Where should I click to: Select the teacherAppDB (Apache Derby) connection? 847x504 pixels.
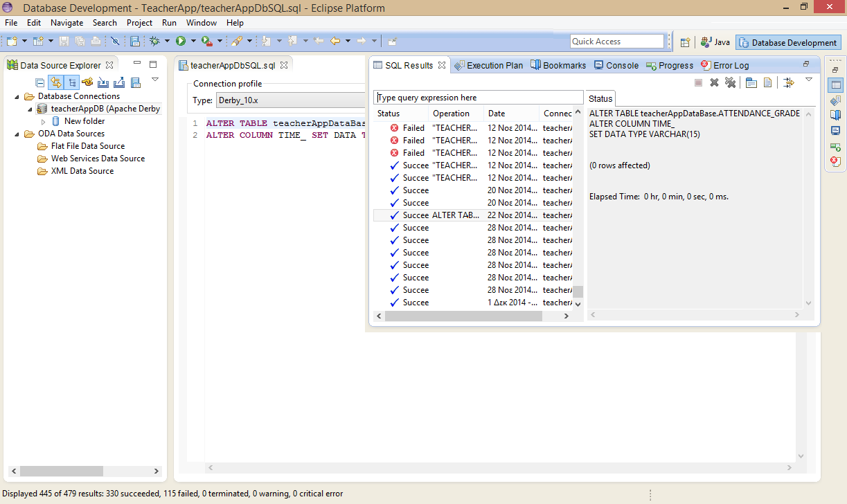pyautogui.click(x=98, y=109)
